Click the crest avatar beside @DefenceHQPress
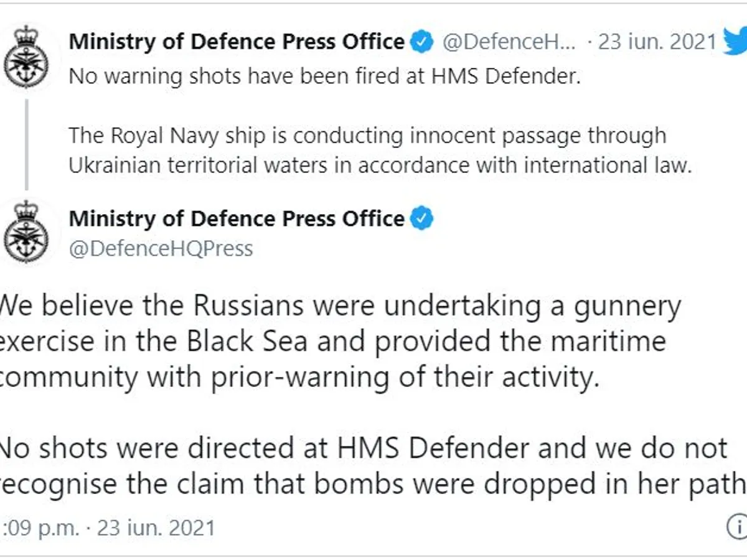Screen dimensions: 747x560 (x=26, y=233)
